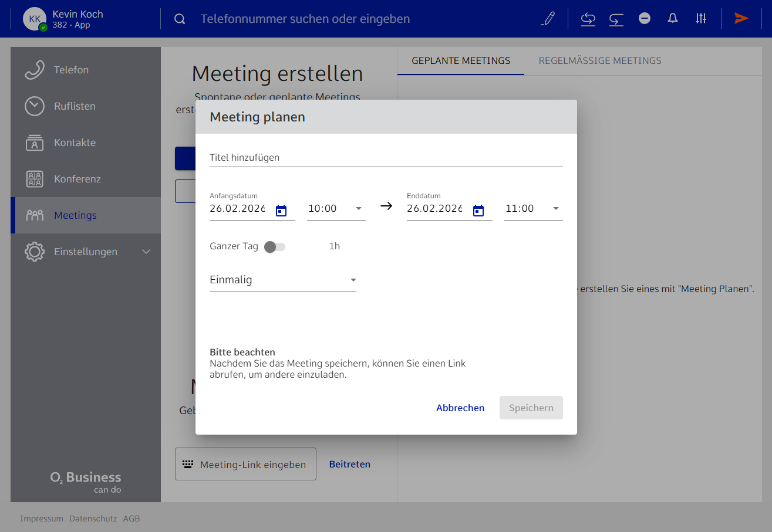The width and height of the screenshot is (772, 532).
Task: Click the notification bell icon
Action: (673, 19)
